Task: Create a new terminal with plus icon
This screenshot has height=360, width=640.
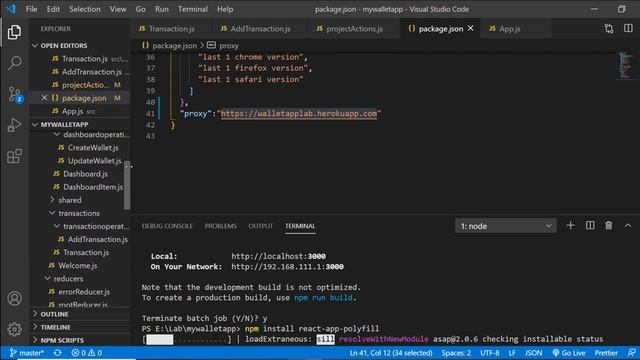Action: point(571,226)
